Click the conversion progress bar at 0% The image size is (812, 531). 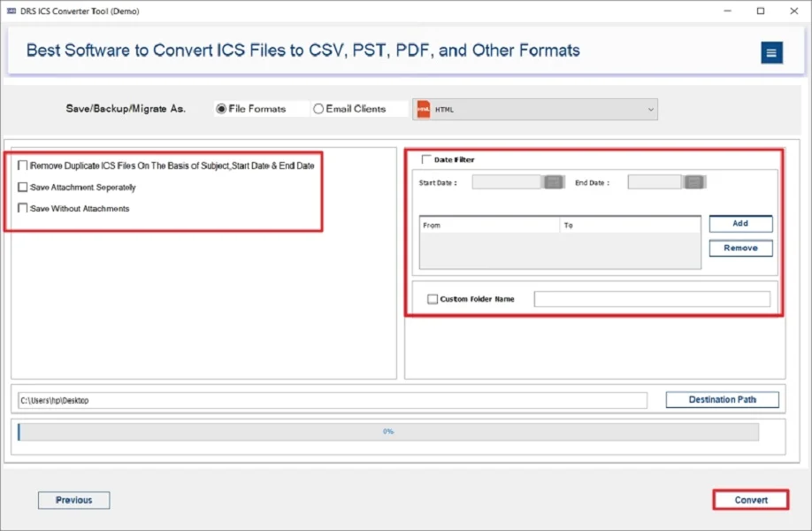(388, 432)
